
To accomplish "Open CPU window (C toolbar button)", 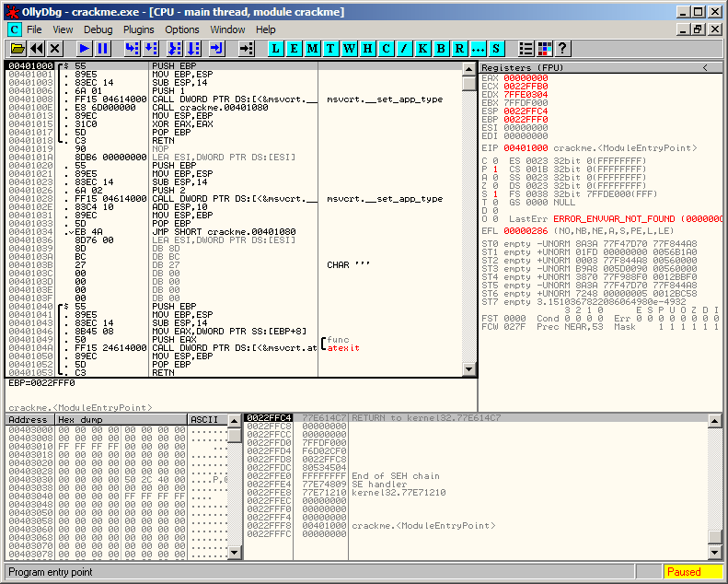I will (x=386, y=48).
